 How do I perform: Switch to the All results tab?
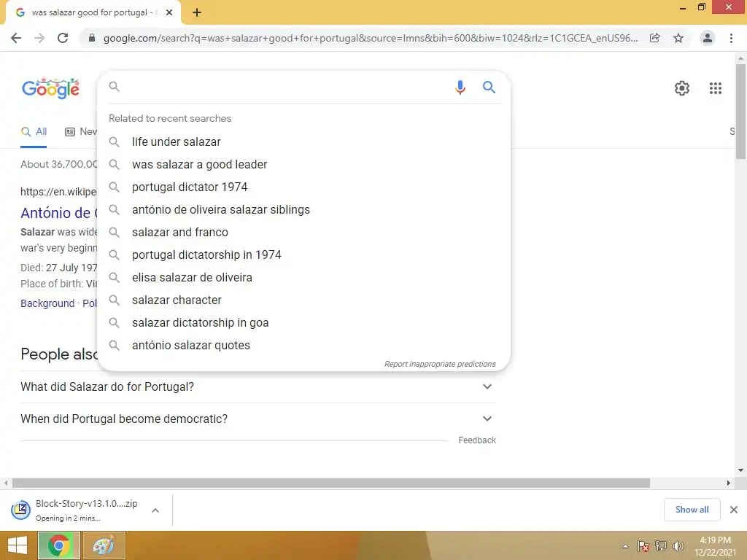[34, 132]
